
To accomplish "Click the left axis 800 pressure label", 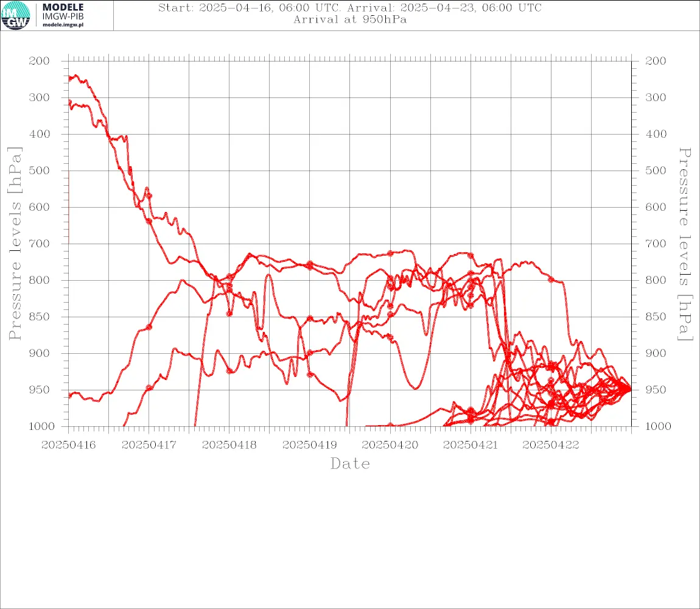I will click(x=40, y=280).
